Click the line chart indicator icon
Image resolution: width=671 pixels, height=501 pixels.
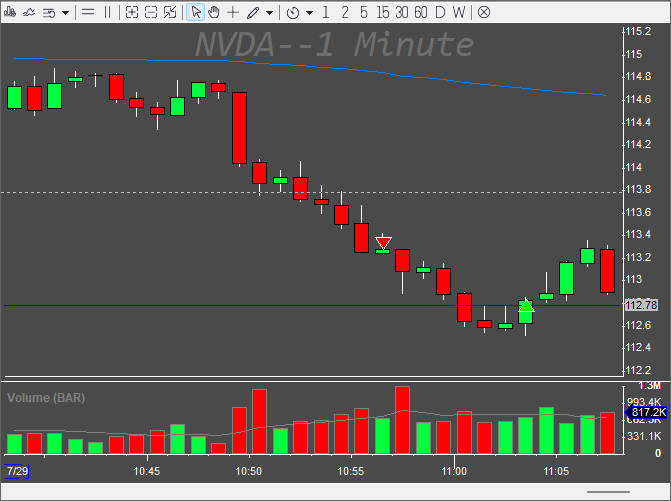pos(29,12)
